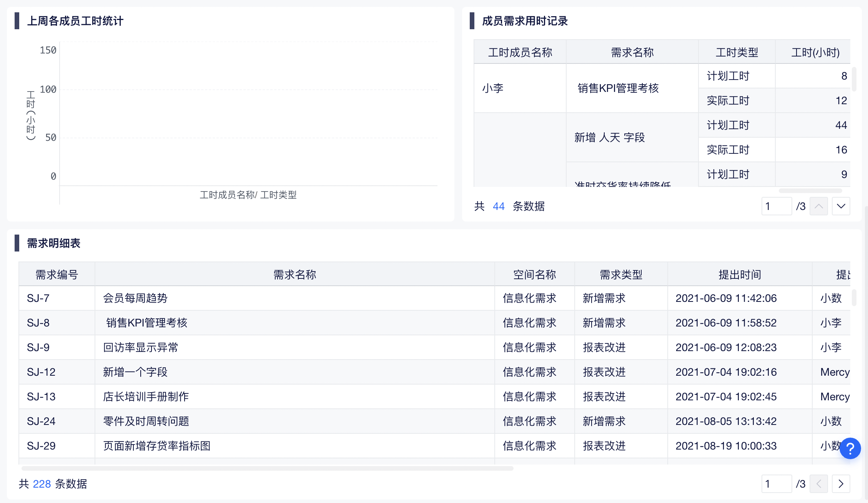Go to next page of member time records

coord(841,207)
